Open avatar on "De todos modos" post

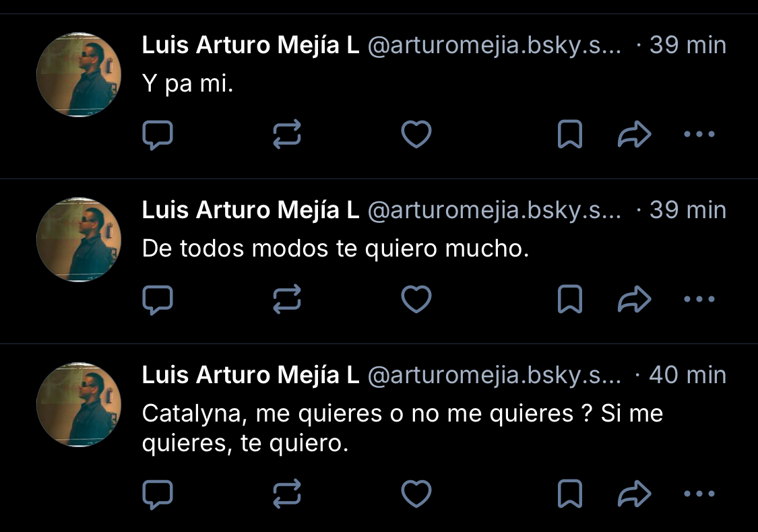(x=78, y=240)
